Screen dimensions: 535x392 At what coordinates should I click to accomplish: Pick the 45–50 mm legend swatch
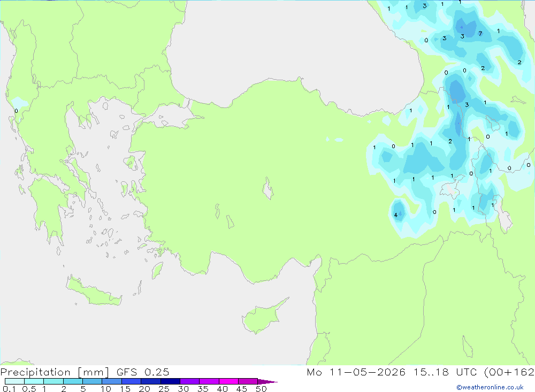coord(248,381)
